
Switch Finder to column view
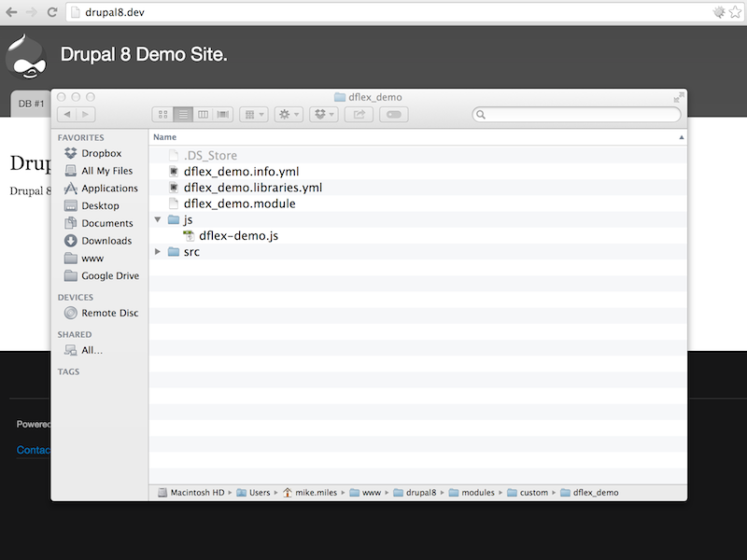[203, 114]
